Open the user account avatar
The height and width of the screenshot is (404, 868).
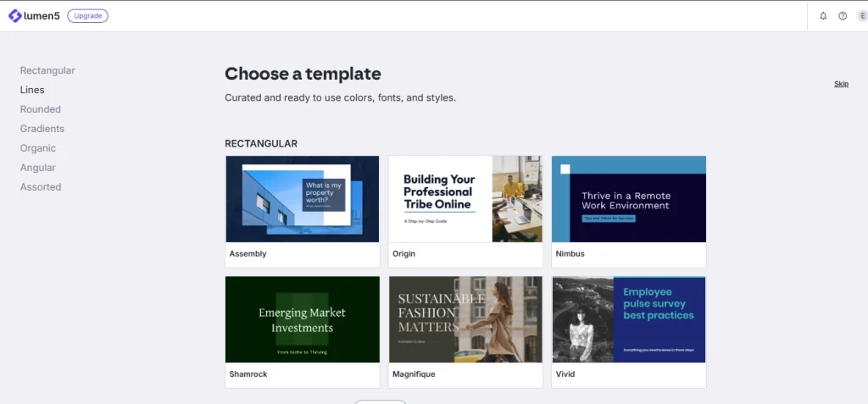(x=862, y=16)
